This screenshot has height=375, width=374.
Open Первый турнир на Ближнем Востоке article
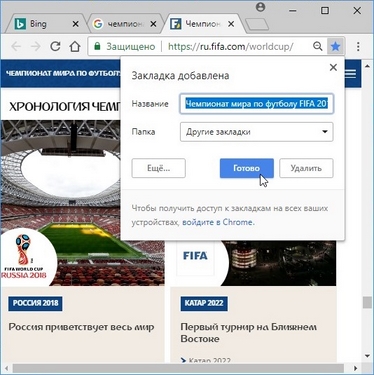(x=249, y=333)
